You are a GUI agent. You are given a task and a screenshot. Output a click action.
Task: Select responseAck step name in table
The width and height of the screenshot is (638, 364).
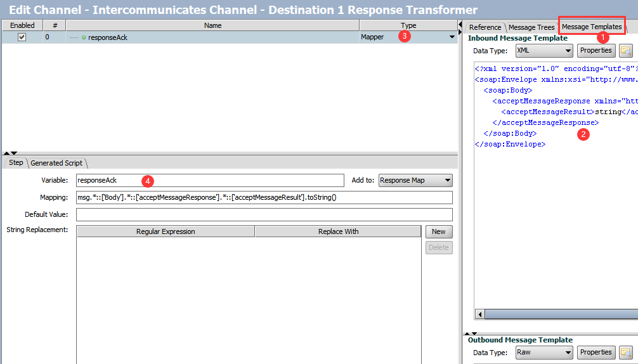[x=107, y=37]
